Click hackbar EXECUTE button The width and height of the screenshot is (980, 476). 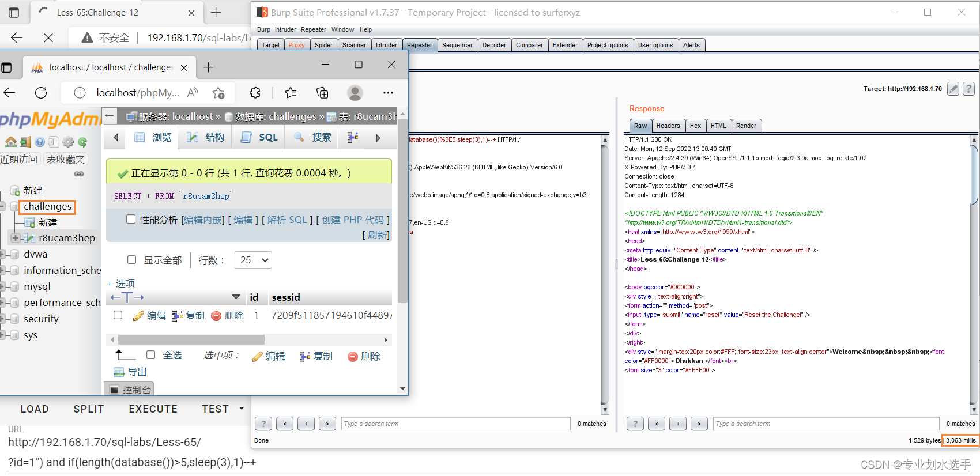tap(153, 409)
